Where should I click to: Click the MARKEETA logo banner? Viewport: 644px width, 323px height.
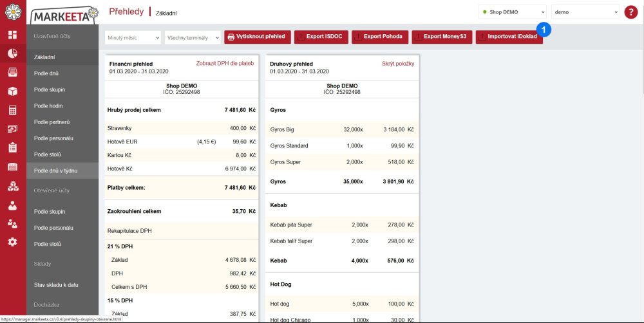(x=64, y=15)
